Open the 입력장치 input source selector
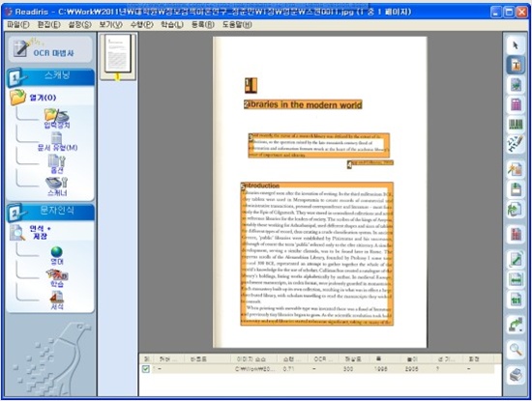This screenshot has height=401, width=532. pyautogui.click(x=57, y=119)
